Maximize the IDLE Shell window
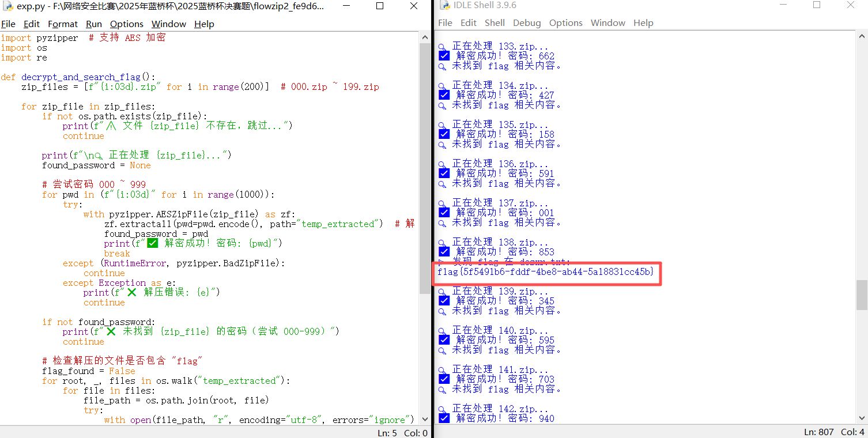Screen dimensions: 868x438 [817, 5]
